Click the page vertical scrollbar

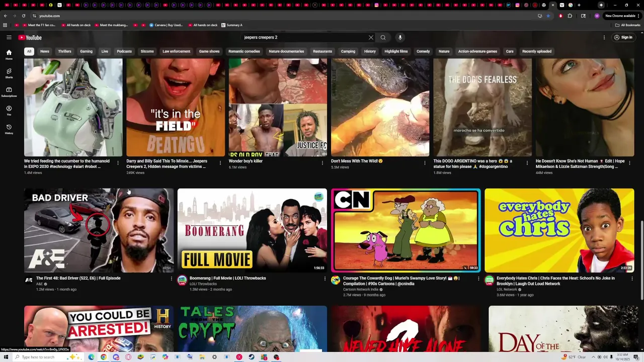[641, 260]
